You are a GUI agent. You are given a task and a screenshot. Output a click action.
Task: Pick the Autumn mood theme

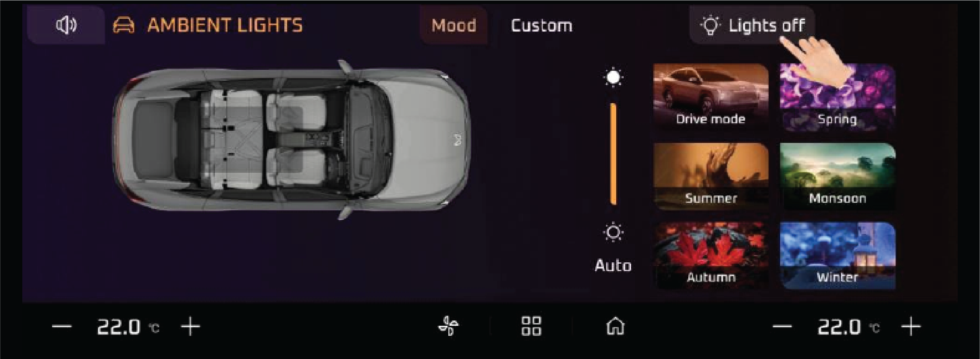click(711, 255)
